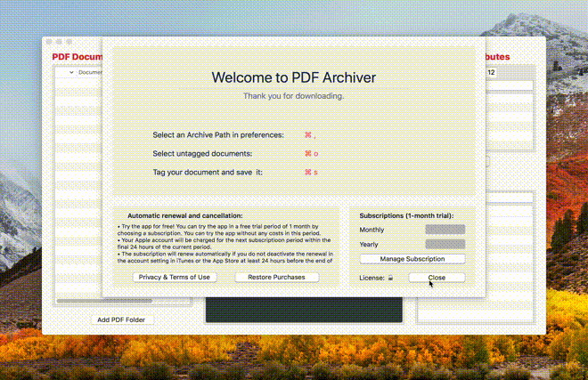Choose the Yearly subscription price button

[x=445, y=245]
